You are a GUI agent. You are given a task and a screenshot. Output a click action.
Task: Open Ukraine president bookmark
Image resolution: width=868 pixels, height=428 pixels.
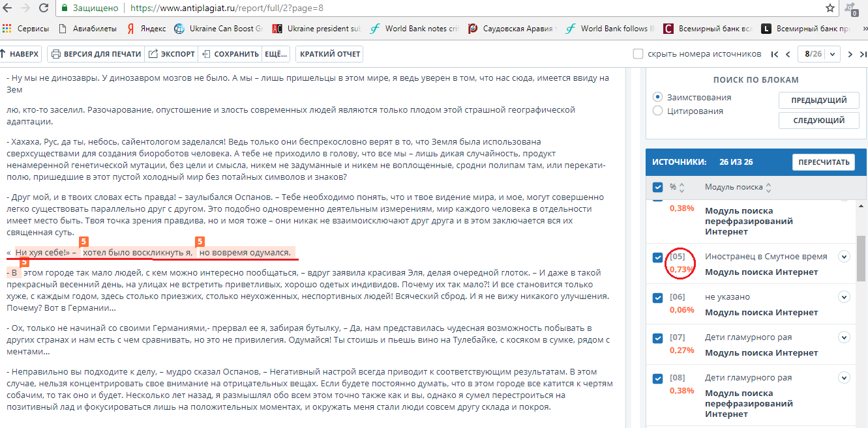click(x=316, y=29)
